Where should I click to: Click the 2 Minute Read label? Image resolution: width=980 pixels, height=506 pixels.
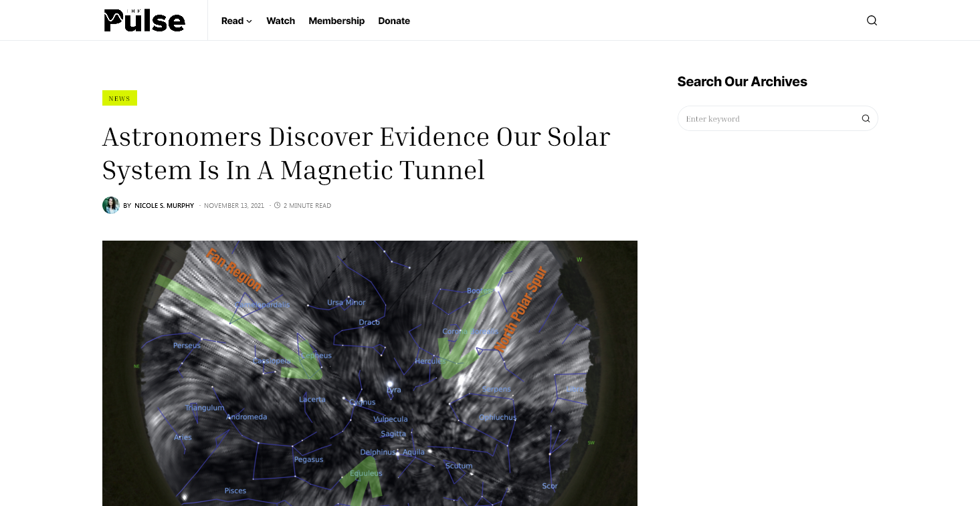click(x=307, y=206)
